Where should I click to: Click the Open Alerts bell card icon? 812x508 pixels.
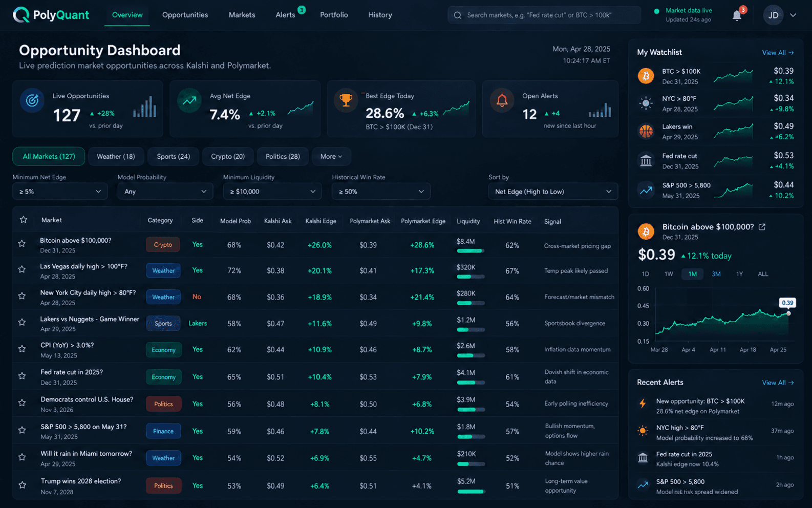tap(502, 100)
